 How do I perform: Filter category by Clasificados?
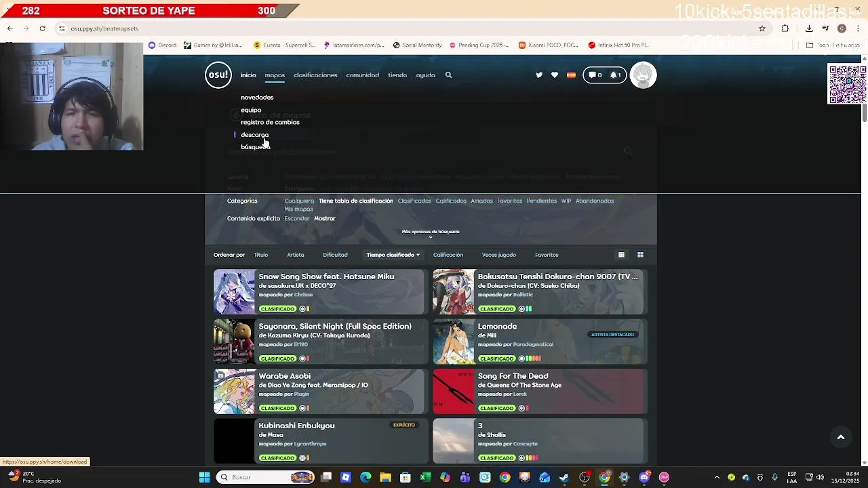414,201
